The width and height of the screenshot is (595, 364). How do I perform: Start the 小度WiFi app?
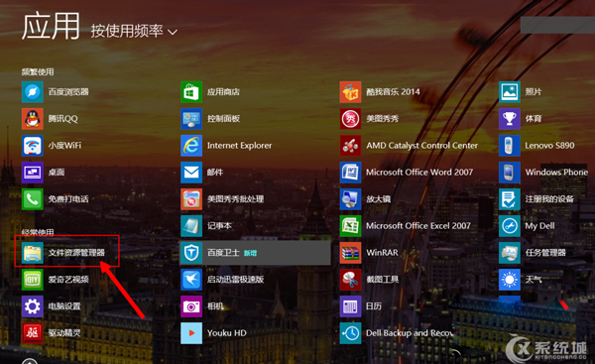coord(52,146)
